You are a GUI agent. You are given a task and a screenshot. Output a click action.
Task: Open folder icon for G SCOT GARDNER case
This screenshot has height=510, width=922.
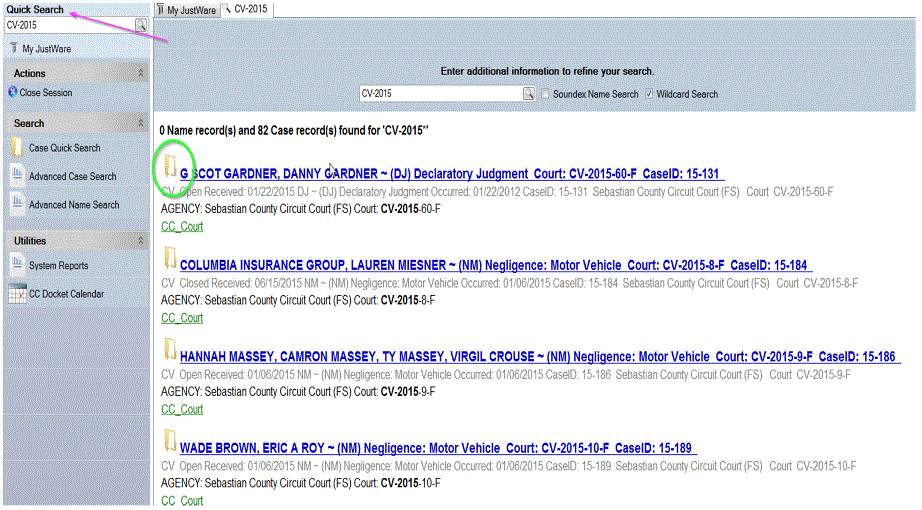pyautogui.click(x=170, y=165)
